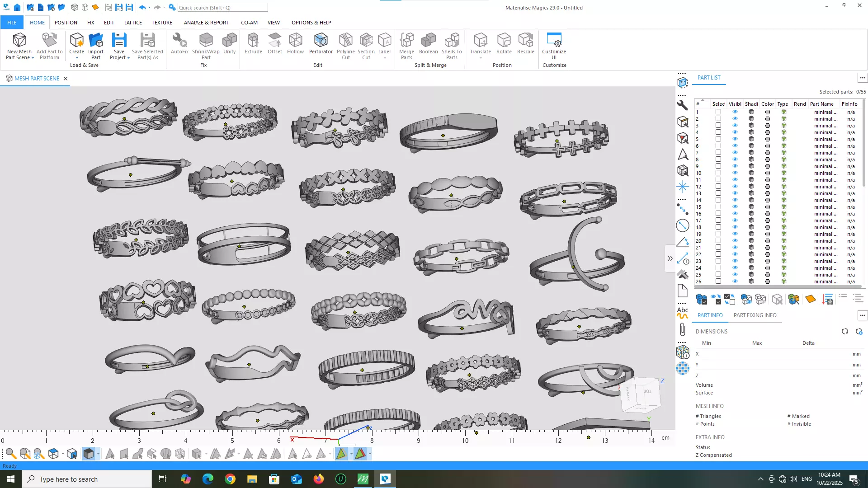The height and width of the screenshot is (488, 868).
Task: Check the Select box for part 10
Action: coord(718,173)
